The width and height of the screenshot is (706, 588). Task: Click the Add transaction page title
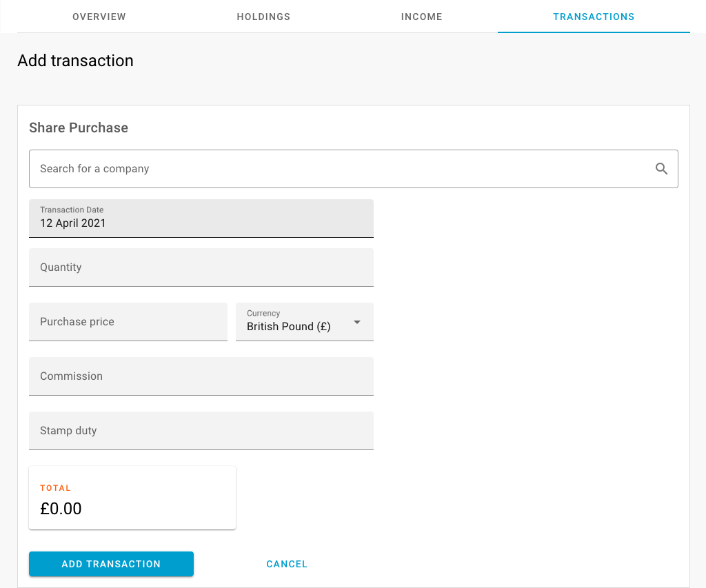click(x=76, y=61)
